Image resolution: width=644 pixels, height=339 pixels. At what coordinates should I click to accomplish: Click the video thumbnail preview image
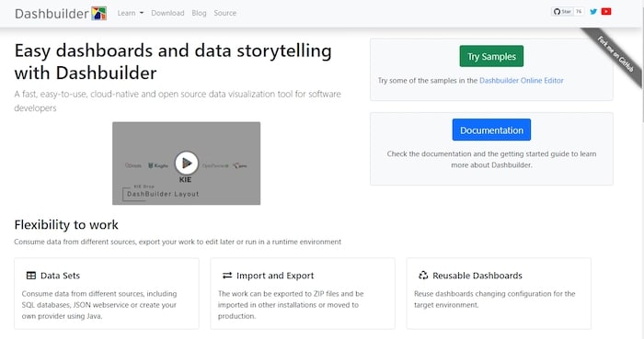coord(187,164)
